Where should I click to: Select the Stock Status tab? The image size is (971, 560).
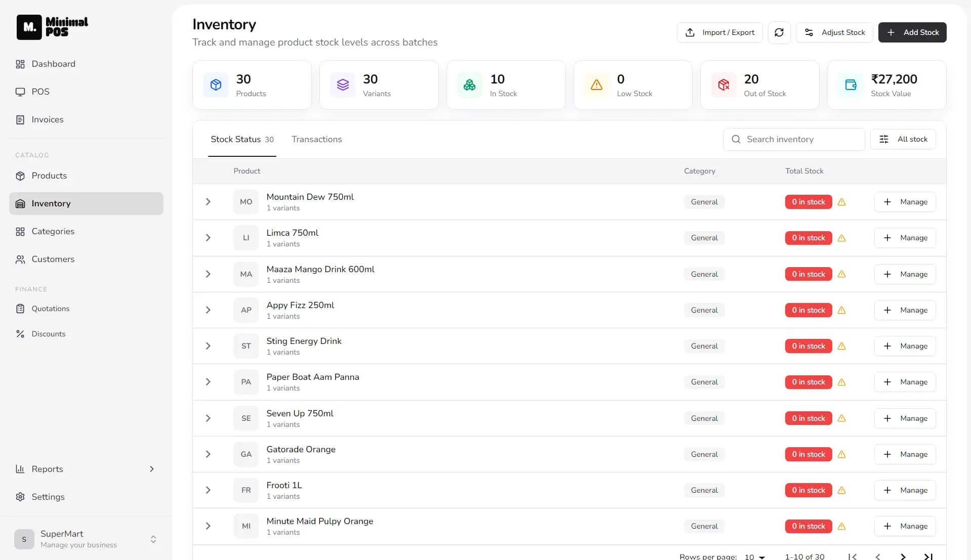click(242, 139)
